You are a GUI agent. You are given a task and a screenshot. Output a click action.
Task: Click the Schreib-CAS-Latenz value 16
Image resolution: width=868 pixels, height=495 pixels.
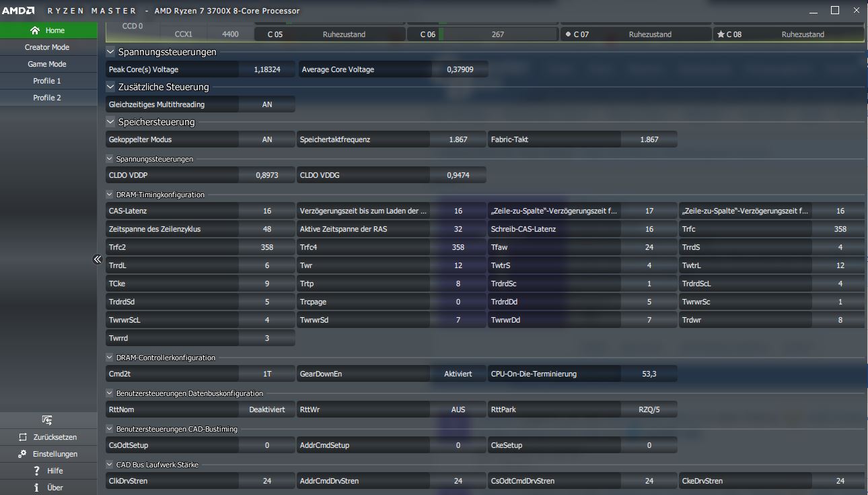pos(649,229)
